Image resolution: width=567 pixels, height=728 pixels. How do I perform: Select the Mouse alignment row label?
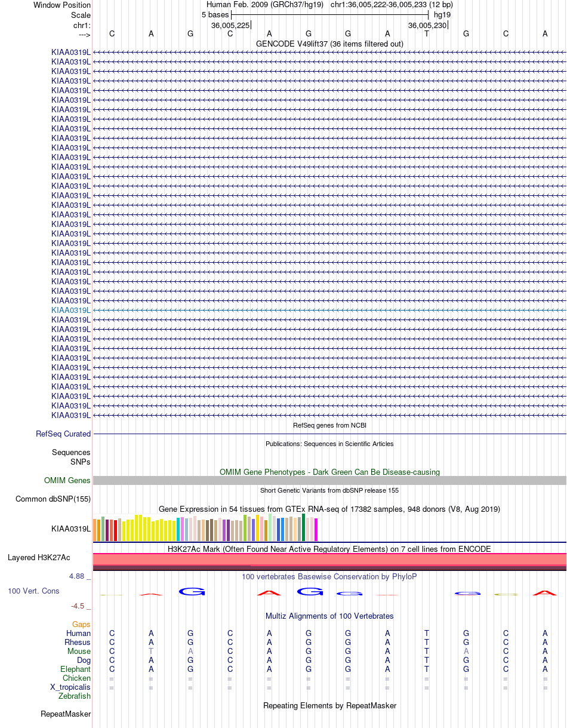point(79,652)
